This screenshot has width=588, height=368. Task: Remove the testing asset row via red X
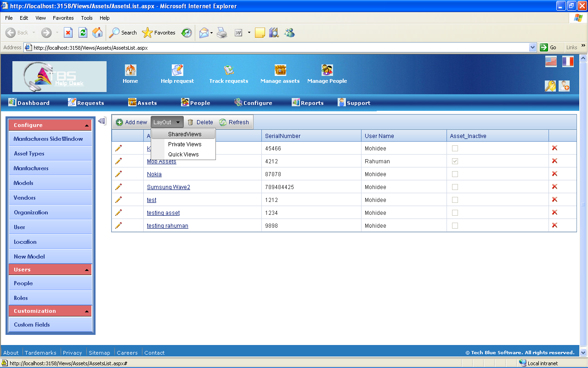554,213
